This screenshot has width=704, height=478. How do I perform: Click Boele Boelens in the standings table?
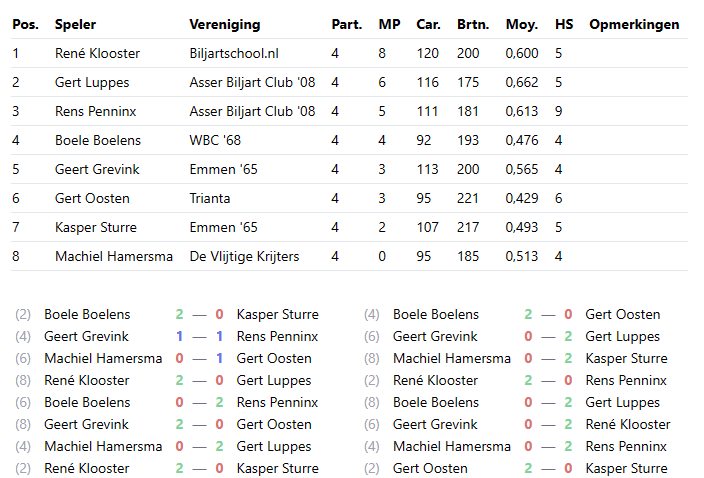(x=97, y=140)
